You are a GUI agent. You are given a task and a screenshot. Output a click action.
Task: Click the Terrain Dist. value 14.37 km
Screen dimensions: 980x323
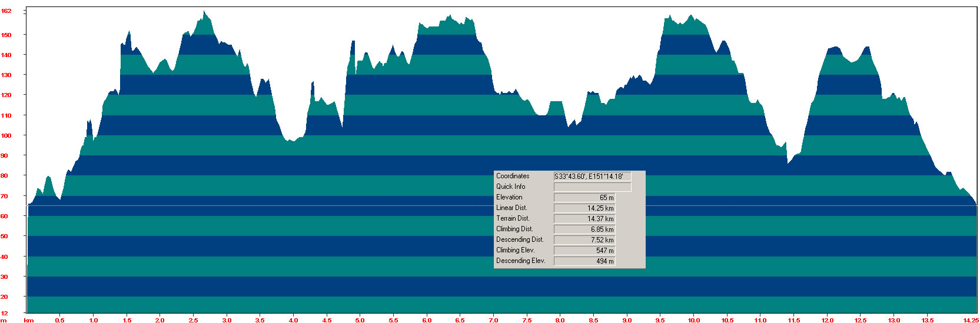click(584, 218)
